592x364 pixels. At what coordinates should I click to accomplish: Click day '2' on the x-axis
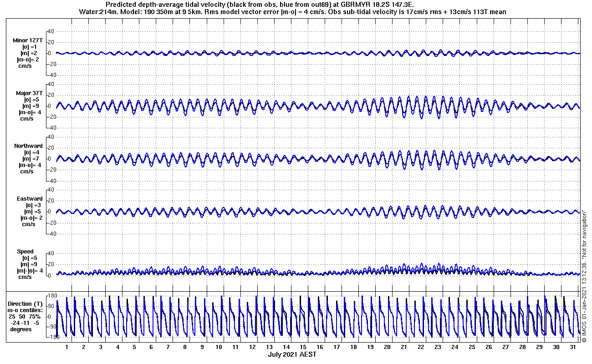point(84,347)
